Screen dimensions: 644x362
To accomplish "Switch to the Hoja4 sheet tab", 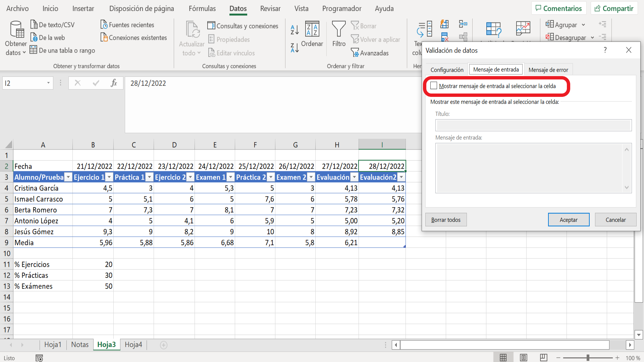I will tap(133, 345).
